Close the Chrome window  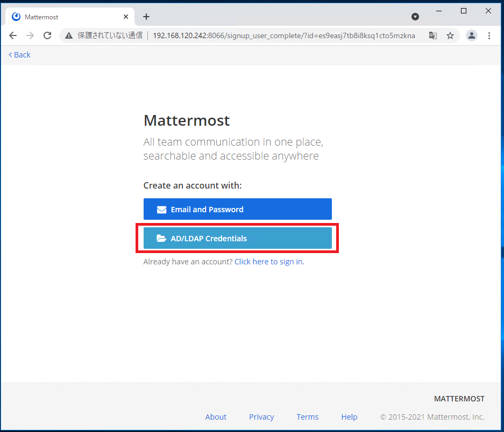(488, 11)
